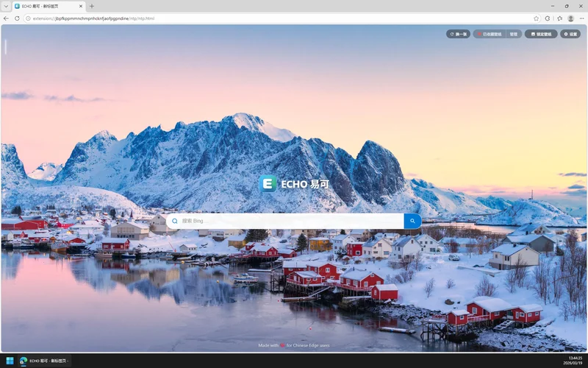The image size is (588, 368).
Task: Open the 管理 wallpaper management option
Action: (x=514, y=34)
